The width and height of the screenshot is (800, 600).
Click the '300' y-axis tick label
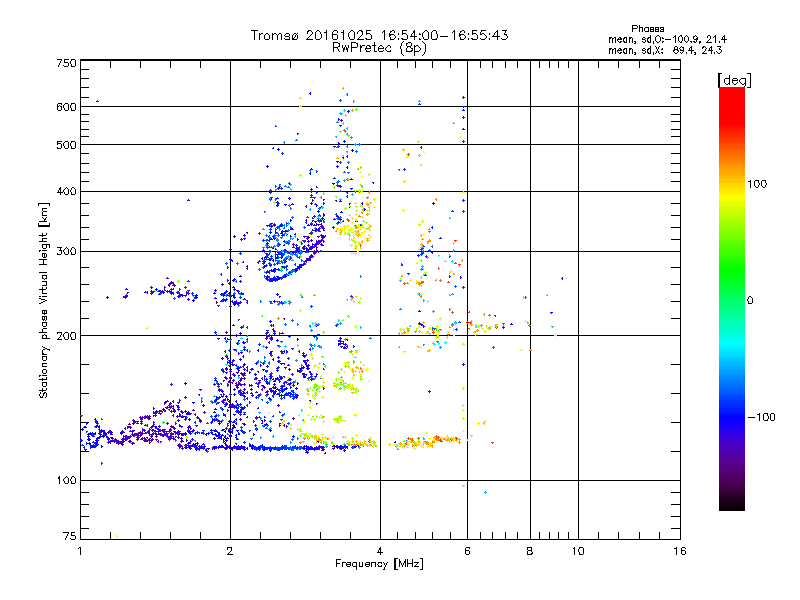pos(66,251)
